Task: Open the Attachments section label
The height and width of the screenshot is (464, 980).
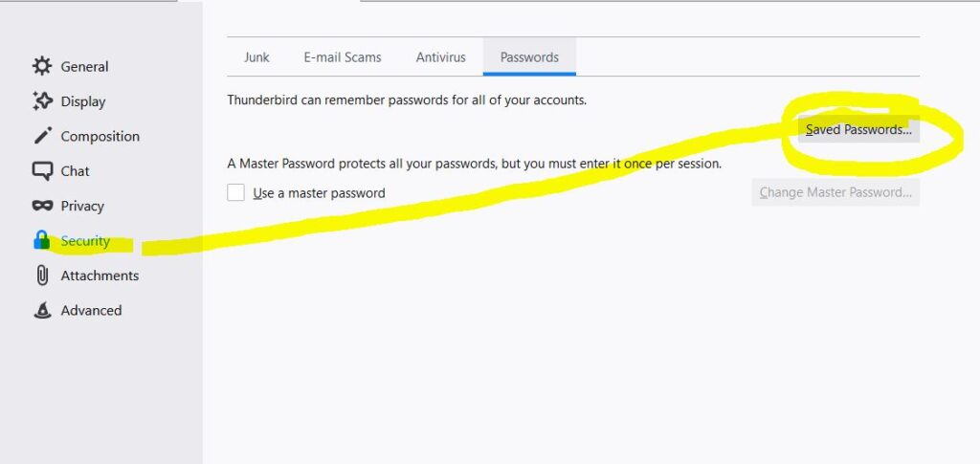Action: click(100, 276)
